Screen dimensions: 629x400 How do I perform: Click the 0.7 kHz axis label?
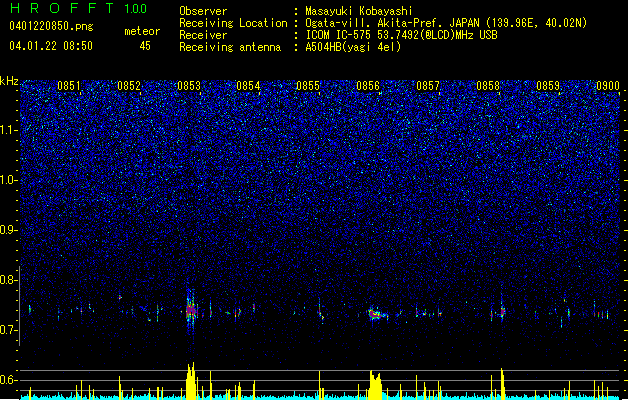(x=8, y=330)
